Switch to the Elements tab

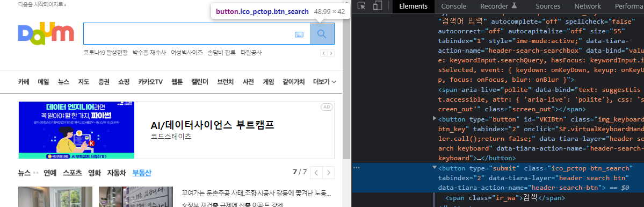413,6
